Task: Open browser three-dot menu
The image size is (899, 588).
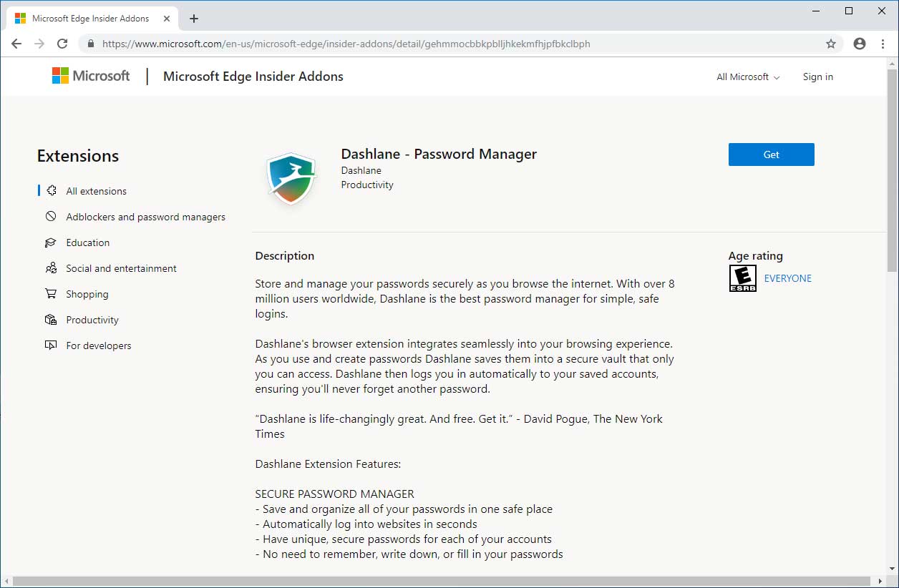Action: pyautogui.click(x=882, y=44)
